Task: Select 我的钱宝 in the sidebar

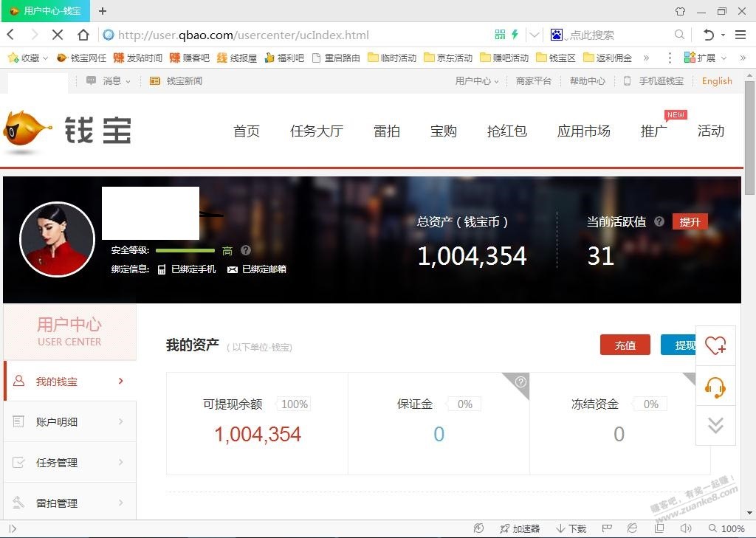Action: coord(70,382)
